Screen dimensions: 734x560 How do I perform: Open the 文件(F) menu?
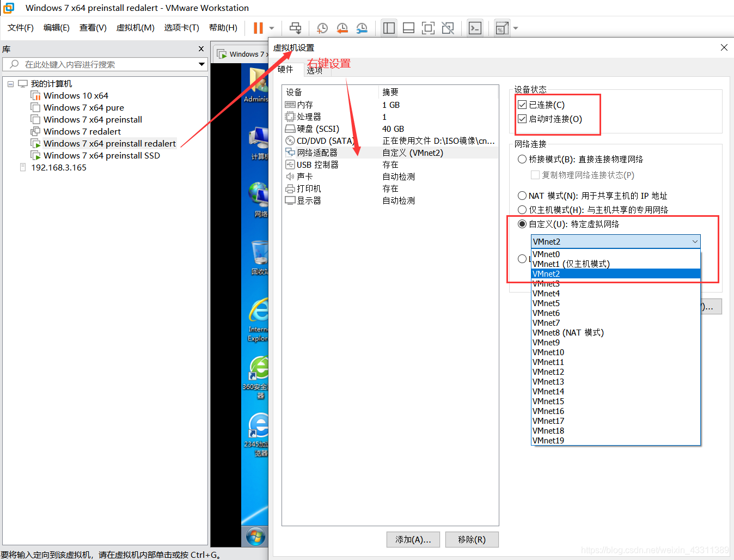pyautogui.click(x=21, y=28)
